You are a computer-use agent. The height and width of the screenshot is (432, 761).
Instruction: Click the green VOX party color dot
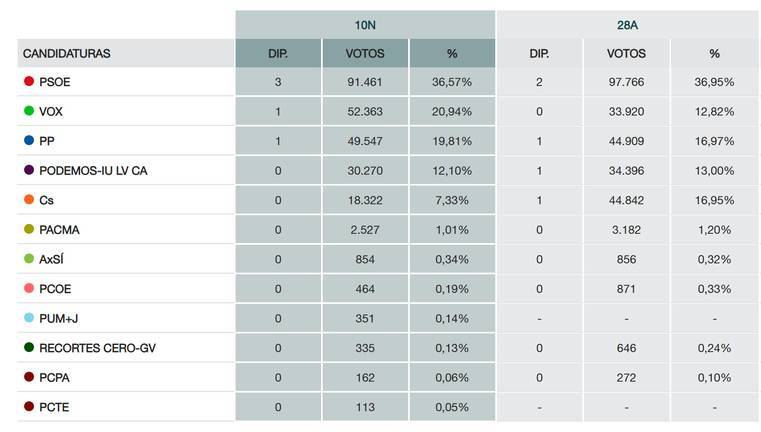click(28, 112)
